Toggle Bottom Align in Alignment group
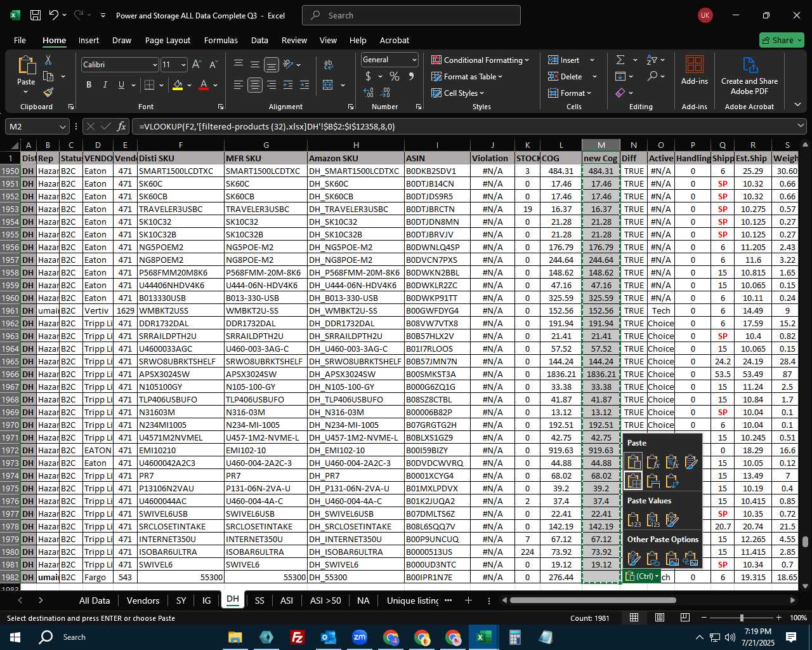This screenshot has height=650, width=812. pos(272,65)
